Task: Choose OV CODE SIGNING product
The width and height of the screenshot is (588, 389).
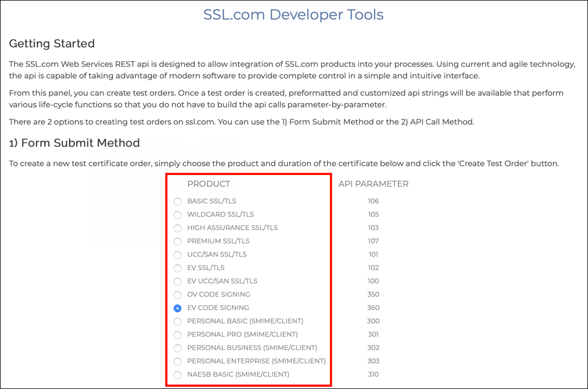Action: 177,295
